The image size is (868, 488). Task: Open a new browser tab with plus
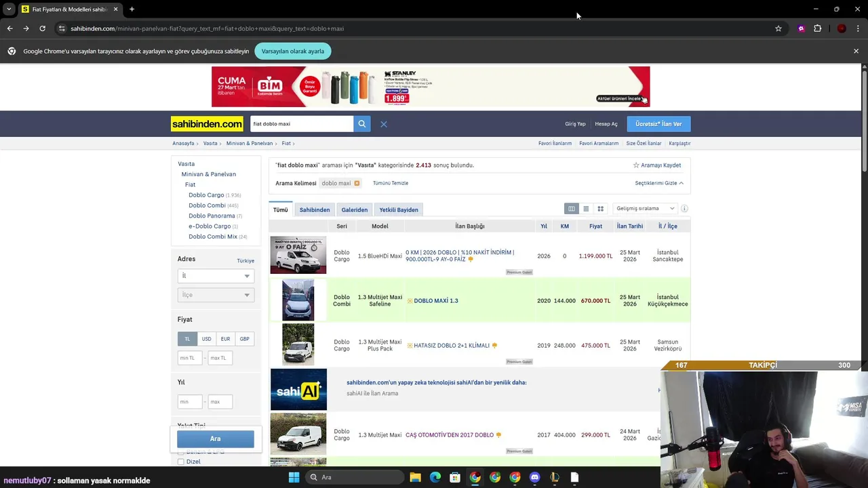(132, 9)
